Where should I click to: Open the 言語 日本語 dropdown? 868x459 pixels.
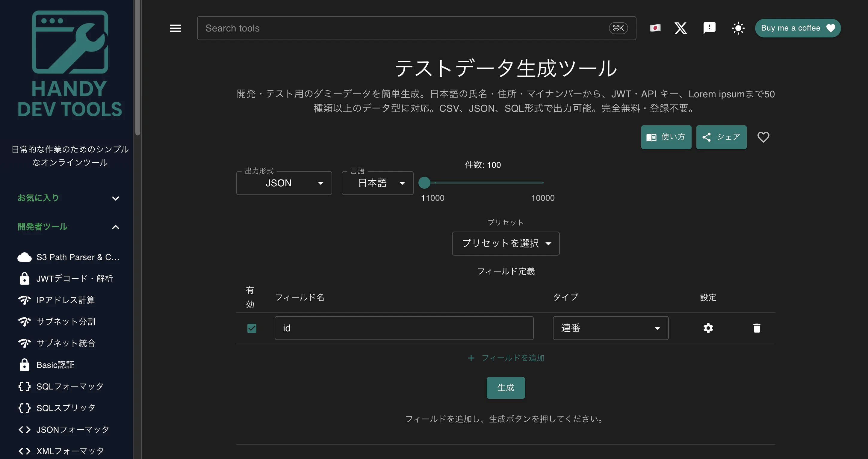(377, 183)
